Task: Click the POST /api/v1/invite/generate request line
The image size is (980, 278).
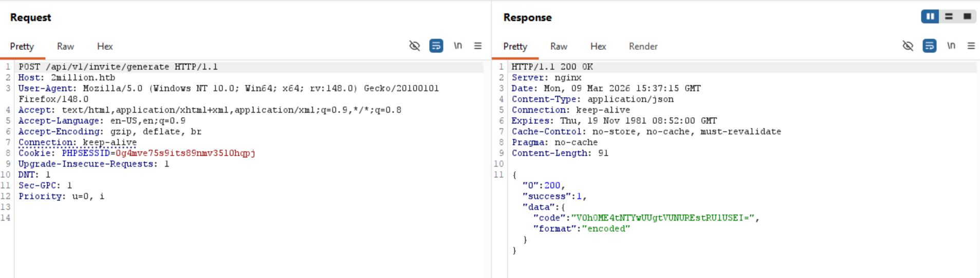Action: [118, 67]
